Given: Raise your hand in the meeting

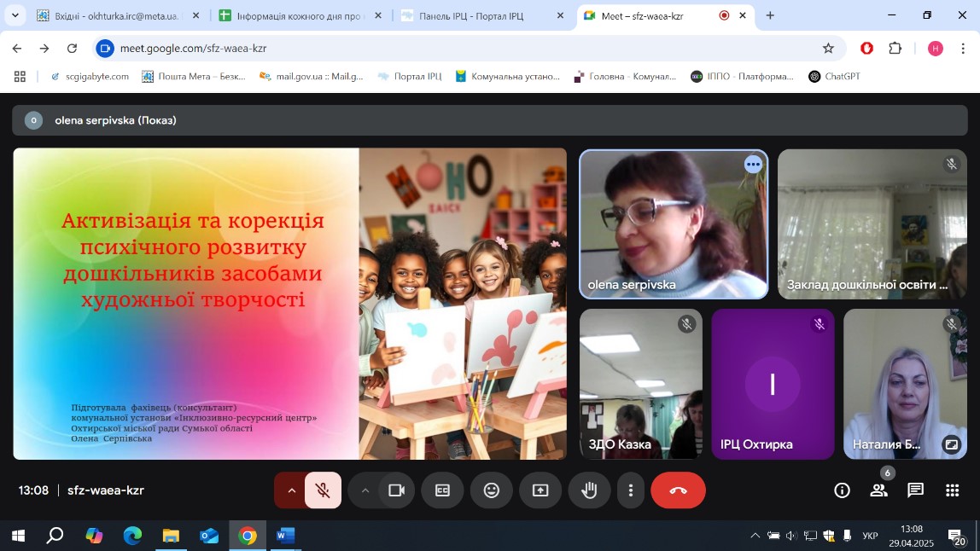Looking at the screenshot, I should [589, 490].
